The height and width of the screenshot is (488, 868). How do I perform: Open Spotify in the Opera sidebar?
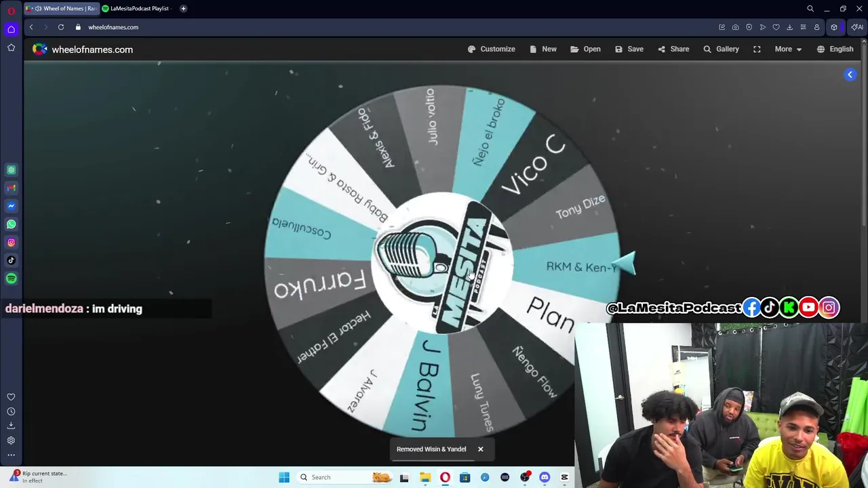(x=11, y=279)
